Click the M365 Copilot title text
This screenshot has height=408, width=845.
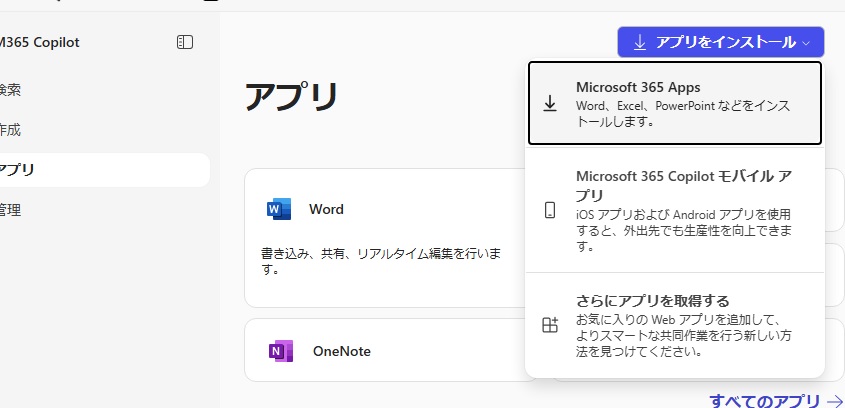click(39, 42)
